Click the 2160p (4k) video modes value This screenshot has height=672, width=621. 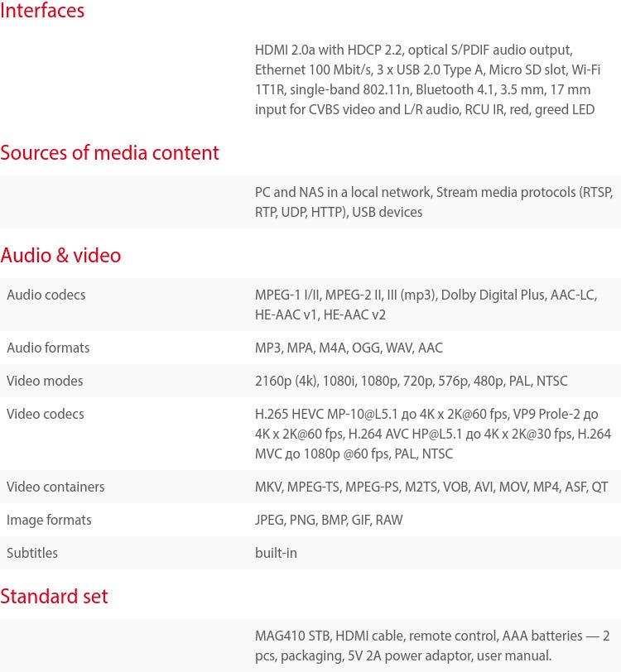[x=411, y=381]
